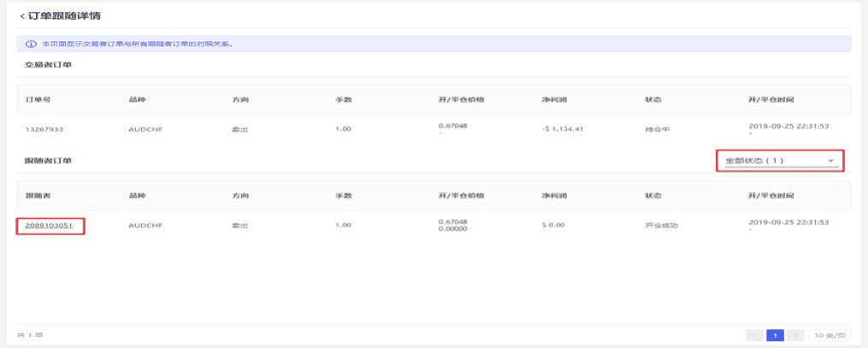
Task: Click the 状态 header in the follower orders table
Action: pyautogui.click(x=652, y=196)
